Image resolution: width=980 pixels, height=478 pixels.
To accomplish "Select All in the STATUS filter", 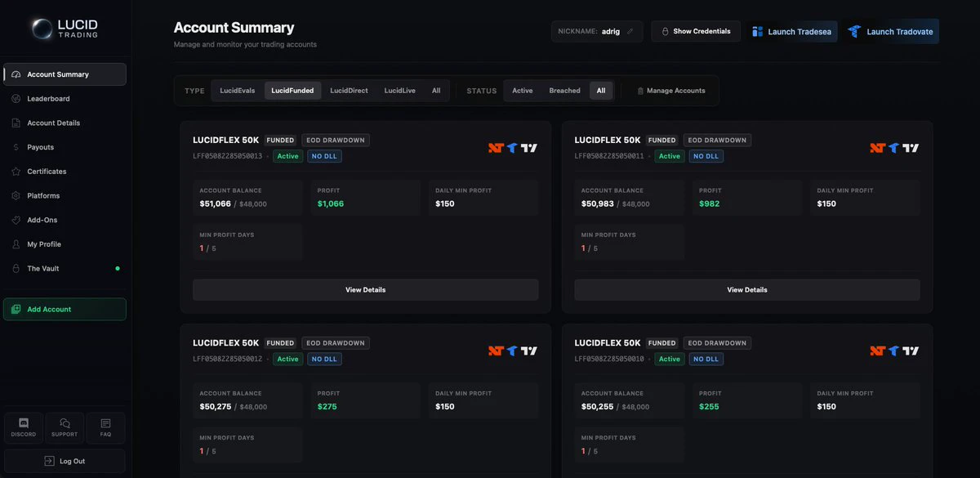I will pos(601,91).
